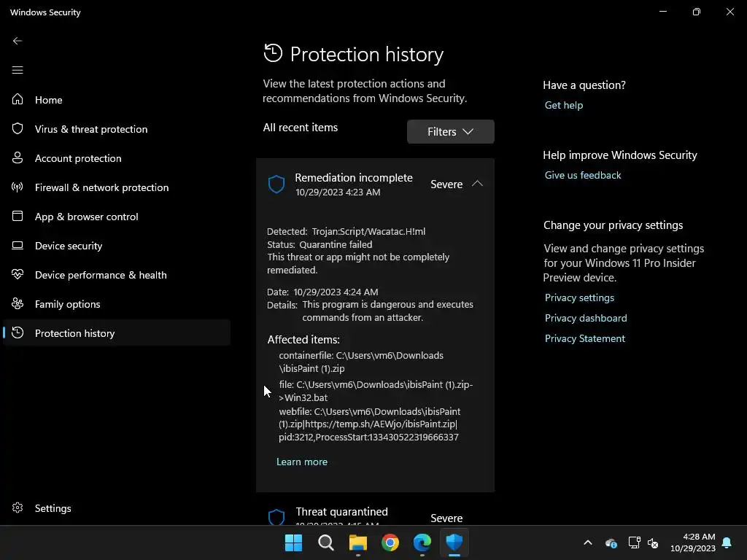747x560 pixels.
Task: Open File Explorer from the taskbar
Action: click(357, 542)
